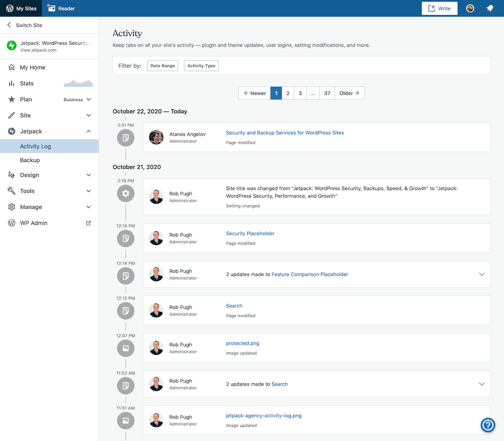Open My Sites in the top bar
Image resolution: width=504 pixels, height=441 pixels.
pos(21,8)
